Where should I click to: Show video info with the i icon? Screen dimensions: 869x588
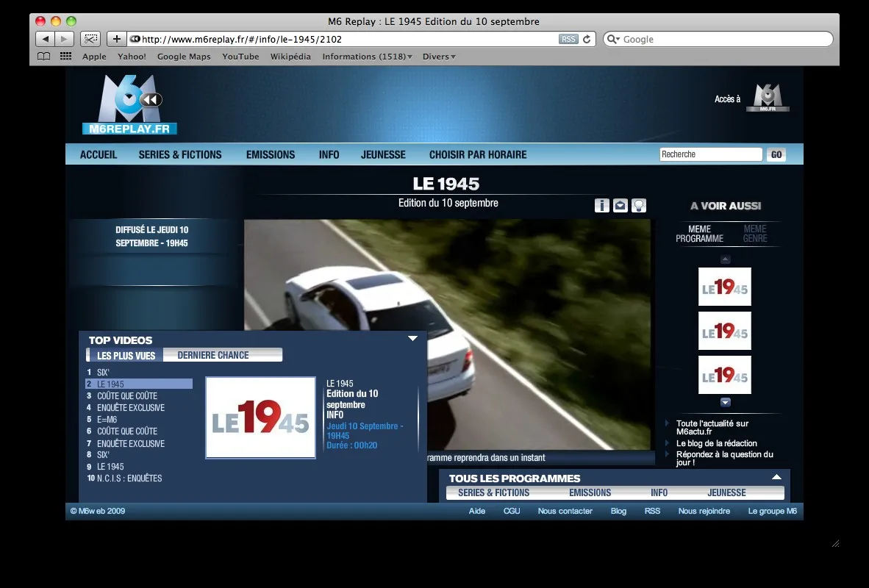[602, 206]
